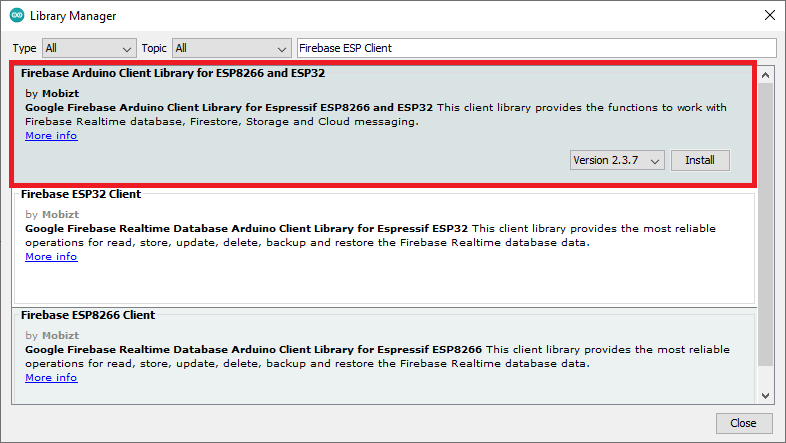This screenshot has width=786, height=443.
Task: Click author Mobizt under Firebase ESP32 Client
Action: [60, 214]
